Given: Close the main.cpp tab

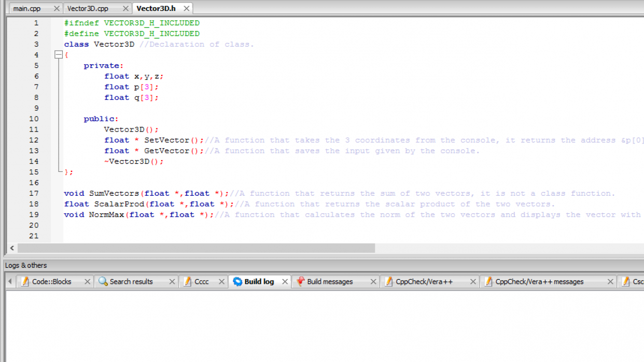Looking at the screenshot, I should (57, 8).
